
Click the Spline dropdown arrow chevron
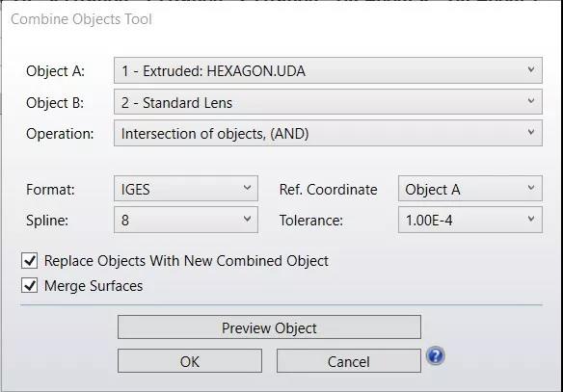247,219
